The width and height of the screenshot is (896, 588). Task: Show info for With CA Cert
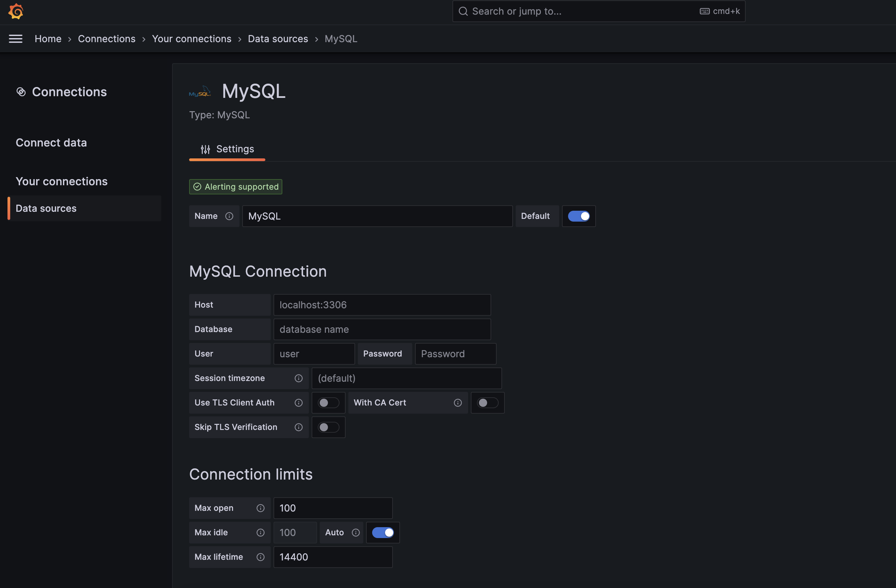[x=458, y=402]
